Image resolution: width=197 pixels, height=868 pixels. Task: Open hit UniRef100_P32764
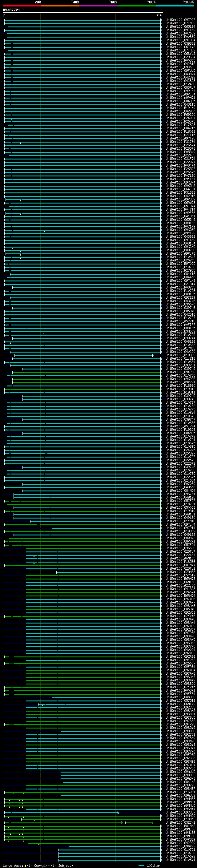pyautogui.click(x=180, y=142)
